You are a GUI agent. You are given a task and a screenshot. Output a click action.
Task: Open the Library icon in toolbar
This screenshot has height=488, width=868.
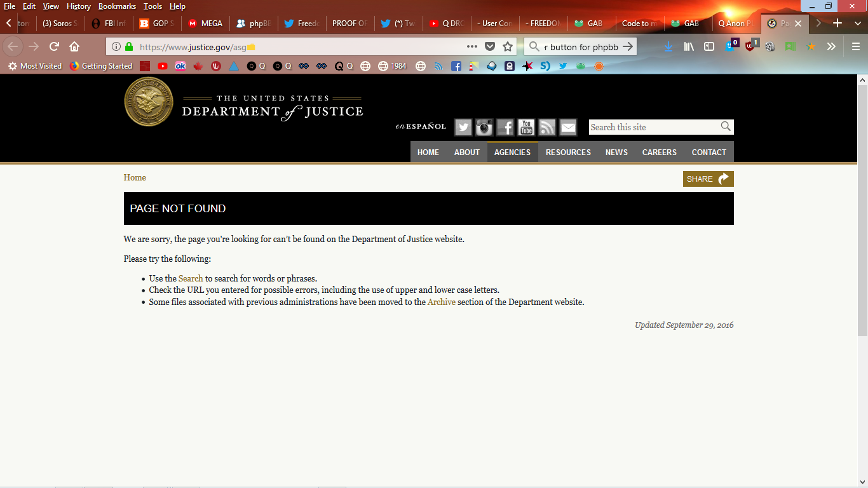coord(689,46)
